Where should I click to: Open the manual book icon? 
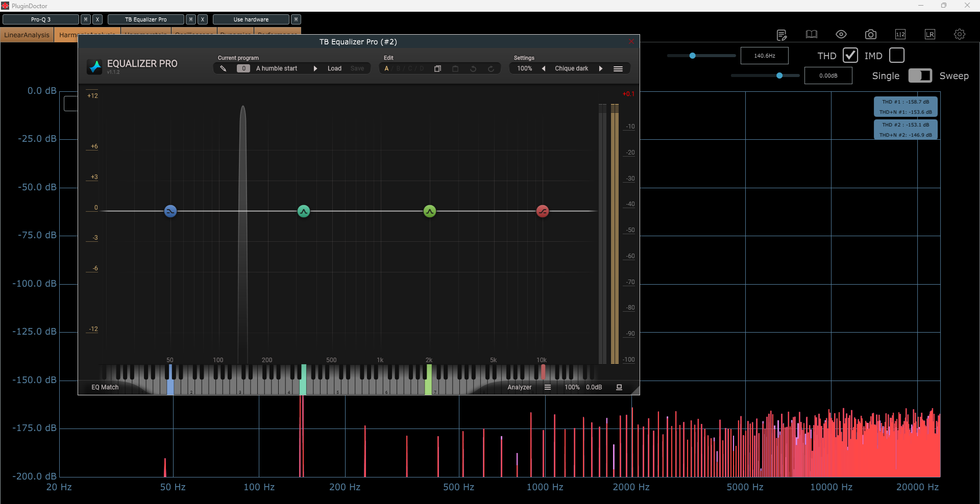click(812, 34)
